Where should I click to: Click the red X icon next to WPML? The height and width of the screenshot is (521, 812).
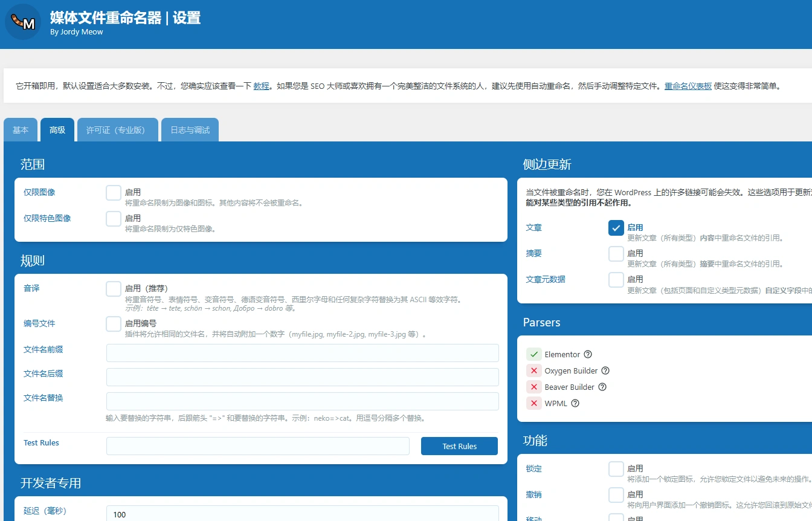[x=535, y=403]
